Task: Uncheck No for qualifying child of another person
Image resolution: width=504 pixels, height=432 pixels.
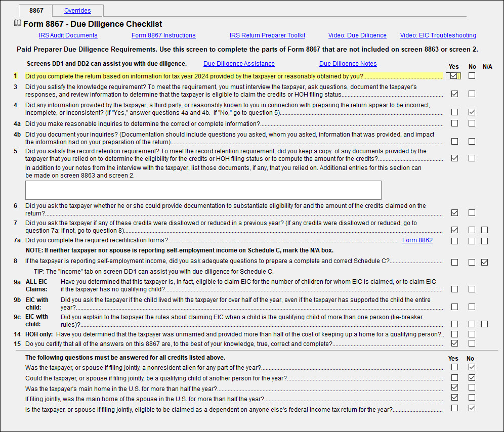Action: [472, 377]
